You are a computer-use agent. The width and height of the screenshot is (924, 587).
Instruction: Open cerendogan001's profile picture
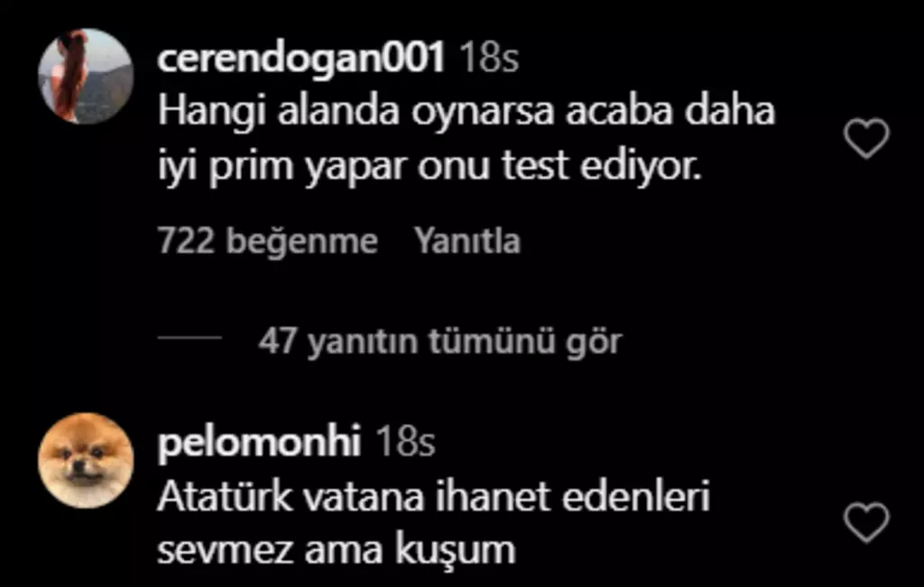coord(86,76)
